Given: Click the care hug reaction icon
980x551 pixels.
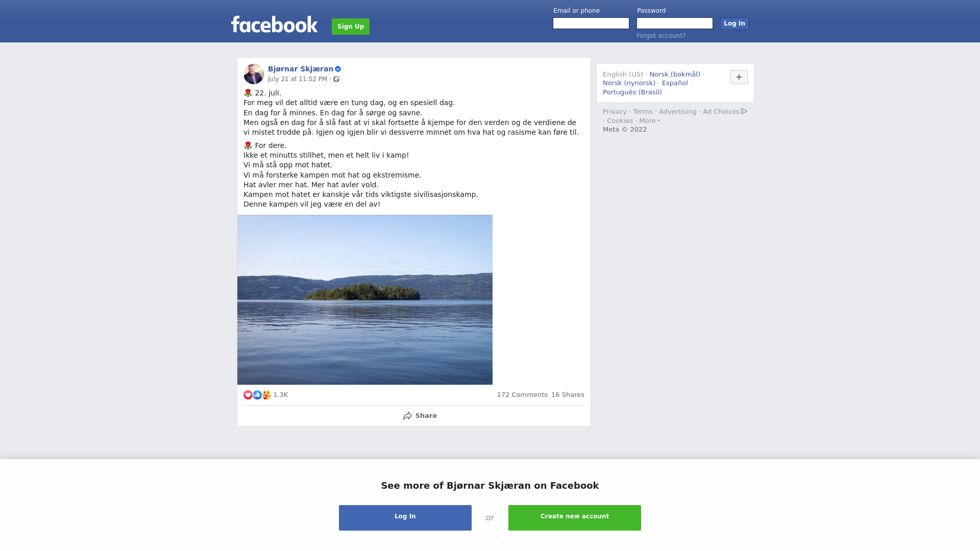Looking at the screenshot, I should click(266, 395).
